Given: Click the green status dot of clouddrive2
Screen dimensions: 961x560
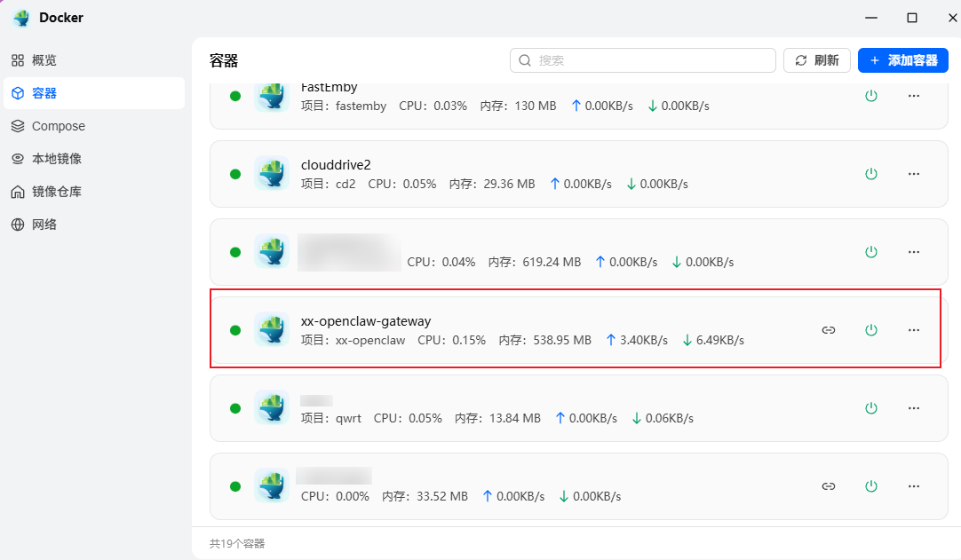Looking at the screenshot, I should click(x=235, y=174).
